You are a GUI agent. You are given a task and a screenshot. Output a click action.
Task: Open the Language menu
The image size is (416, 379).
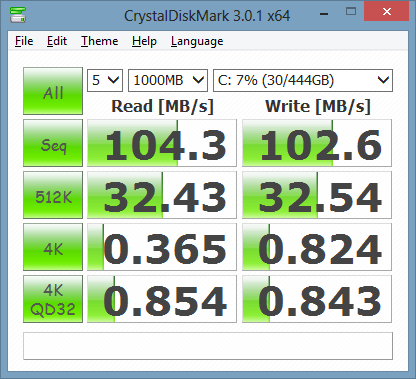(197, 41)
